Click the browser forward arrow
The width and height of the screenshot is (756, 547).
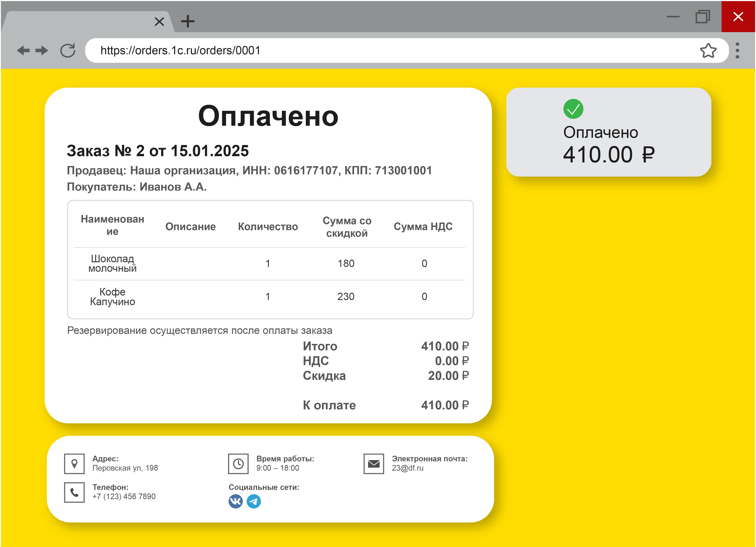coord(42,51)
